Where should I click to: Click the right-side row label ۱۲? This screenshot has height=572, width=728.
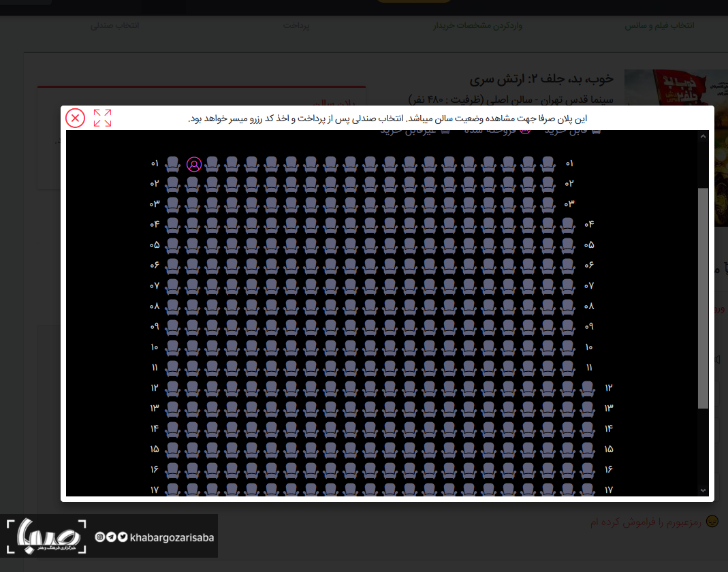coord(609,387)
